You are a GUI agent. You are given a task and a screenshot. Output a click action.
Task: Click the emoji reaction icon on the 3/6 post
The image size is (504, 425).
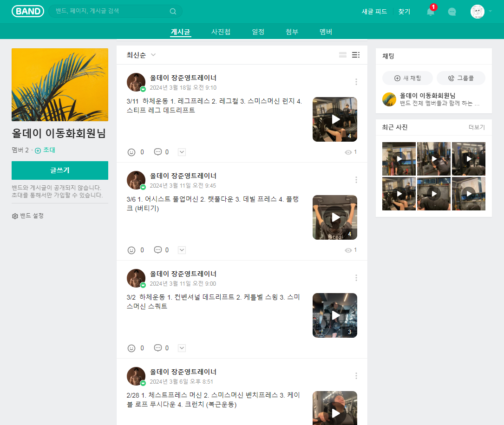[131, 250]
